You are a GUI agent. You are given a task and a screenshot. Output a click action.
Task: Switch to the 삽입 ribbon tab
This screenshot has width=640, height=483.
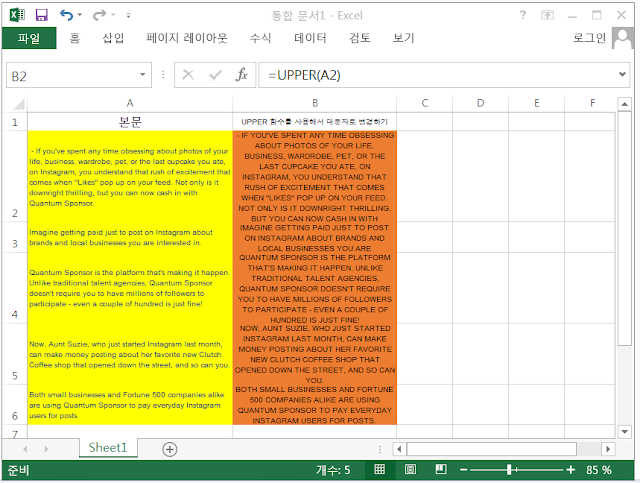pos(113,38)
